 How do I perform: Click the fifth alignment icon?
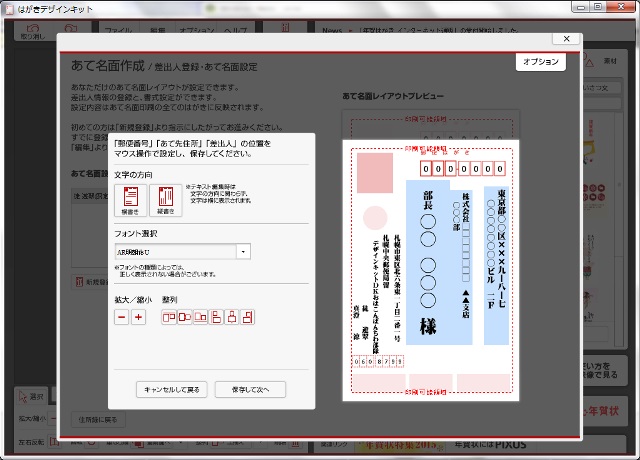(232, 317)
